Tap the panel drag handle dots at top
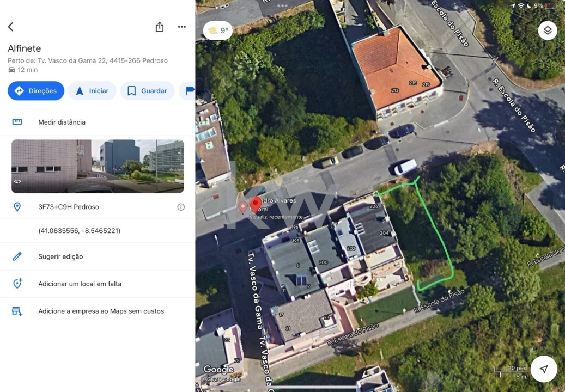The height and width of the screenshot is (392, 565). pos(282,6)
